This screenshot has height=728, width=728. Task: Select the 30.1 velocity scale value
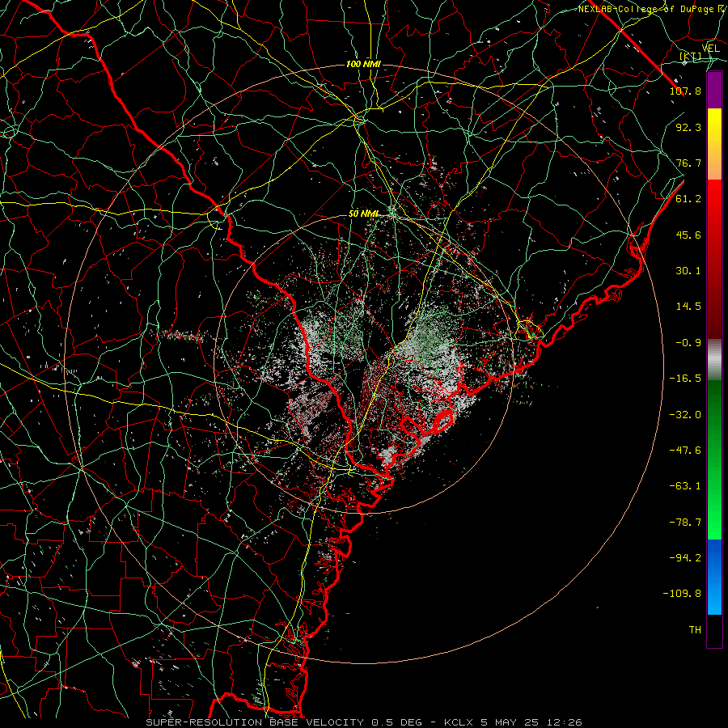(688, 271)
